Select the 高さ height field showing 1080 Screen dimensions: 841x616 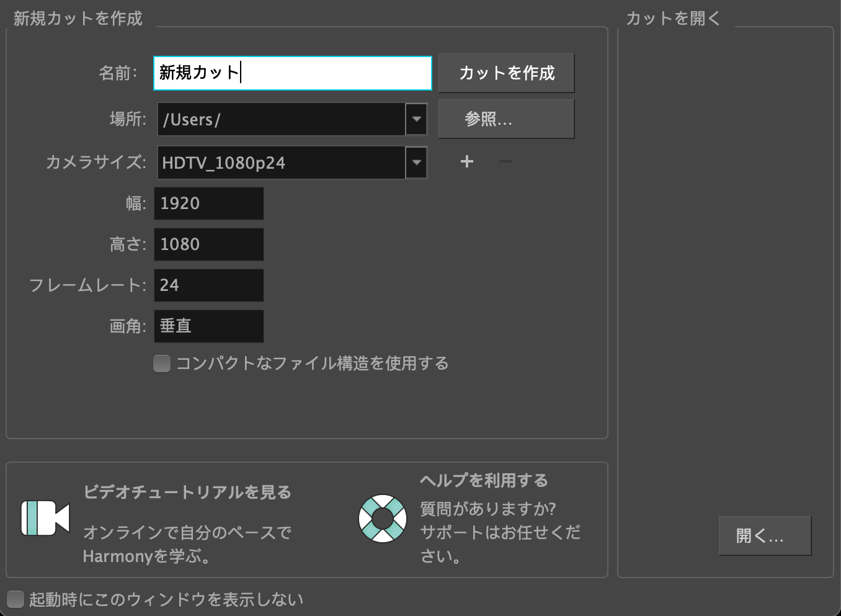[x=209, y=244]
